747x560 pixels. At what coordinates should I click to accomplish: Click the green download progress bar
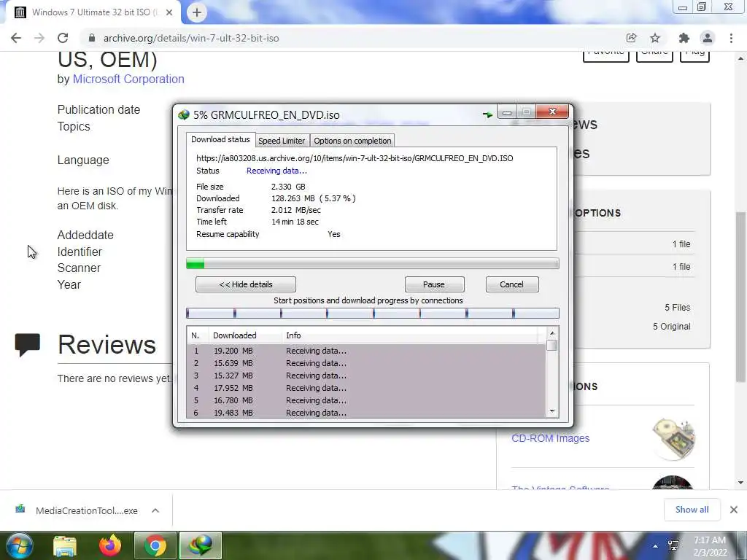click(x=373, y=263)
